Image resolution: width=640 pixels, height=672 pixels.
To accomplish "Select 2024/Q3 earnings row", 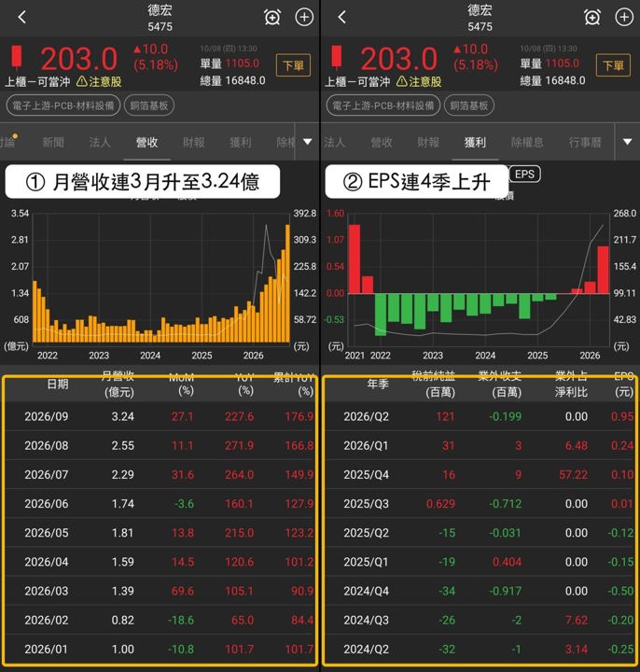I will (480, 620).
